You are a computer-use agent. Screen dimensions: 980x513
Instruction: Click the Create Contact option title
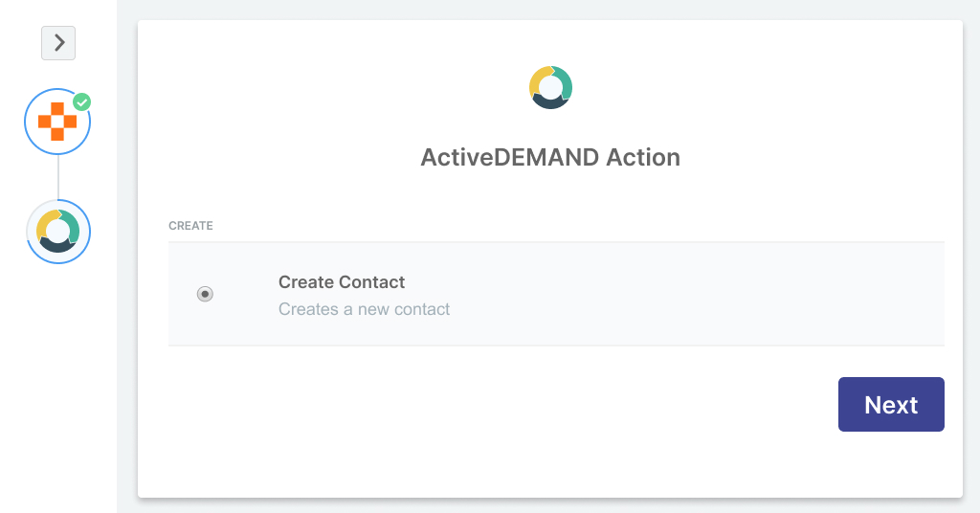(342, 281)
